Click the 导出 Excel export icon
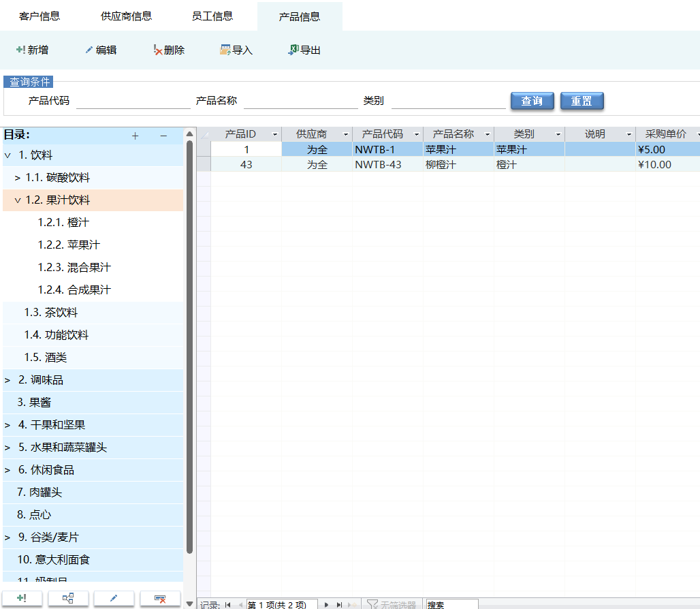The image size is (700, 609). tap(293, 50)
